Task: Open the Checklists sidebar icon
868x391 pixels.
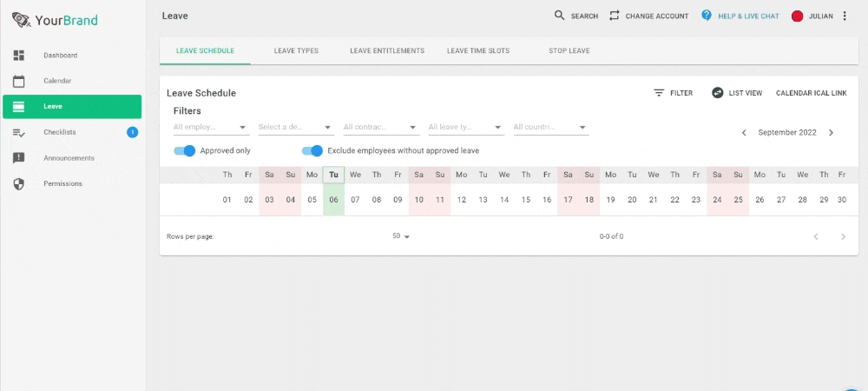Action: 19,132
